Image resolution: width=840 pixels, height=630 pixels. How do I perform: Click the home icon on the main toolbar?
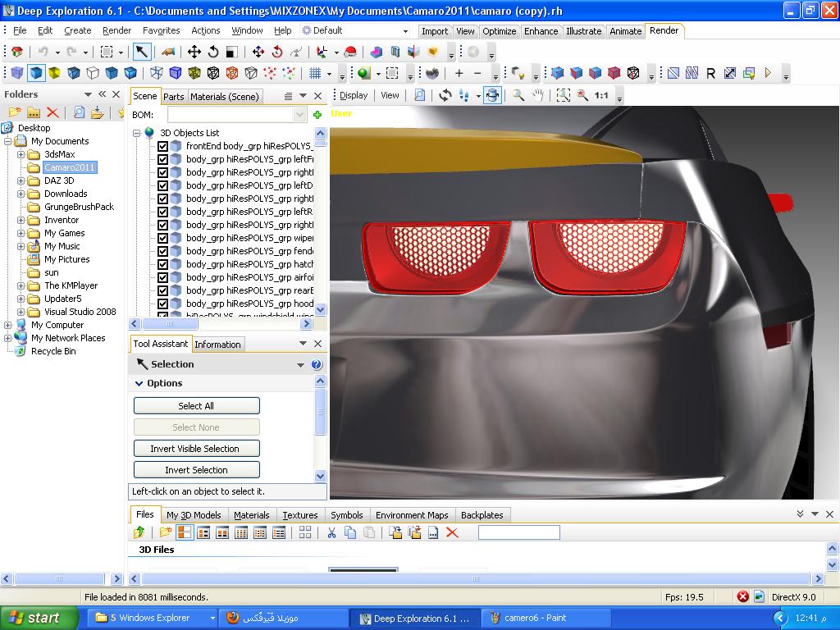point(18,52)
